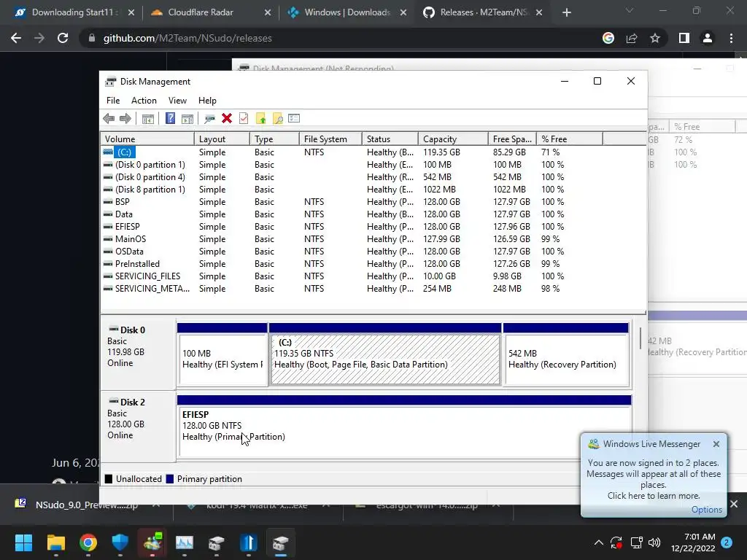
Task: Sort by Capacity column header
Action: [453, 139]
